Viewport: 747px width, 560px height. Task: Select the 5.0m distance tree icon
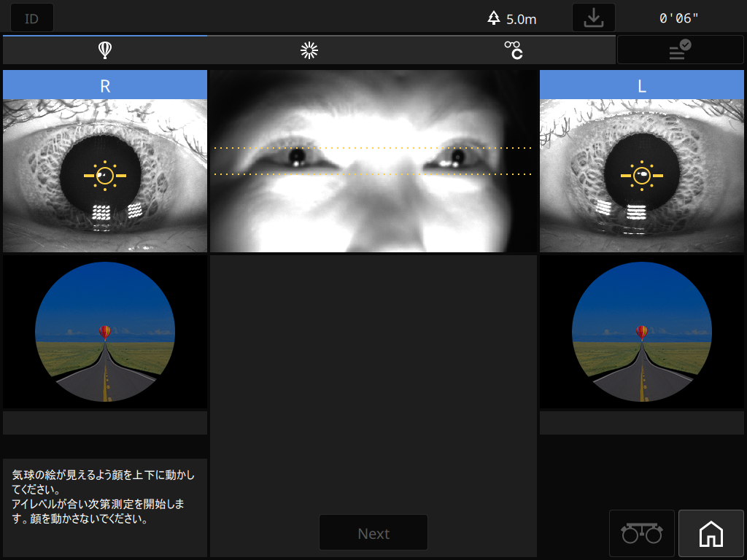point(494,18)
